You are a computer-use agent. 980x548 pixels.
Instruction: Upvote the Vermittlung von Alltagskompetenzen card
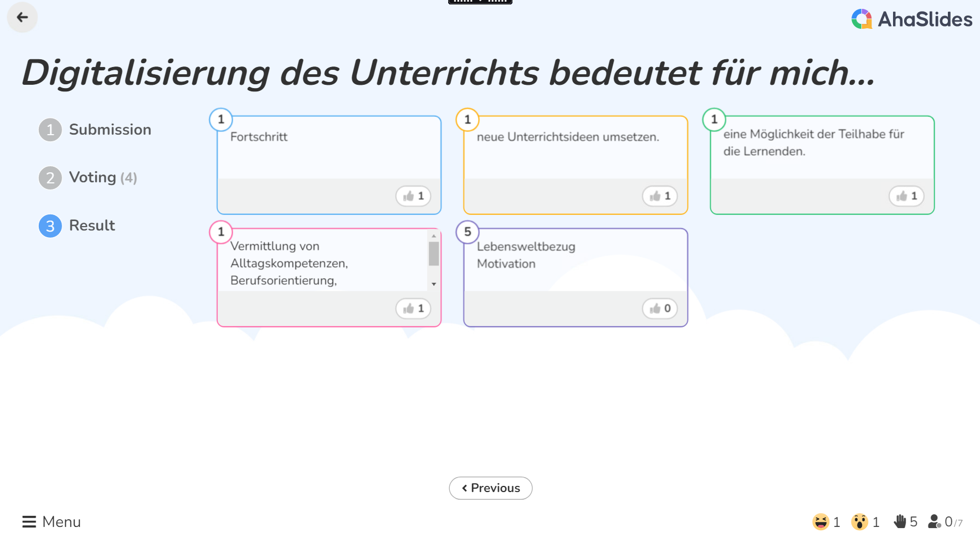(413, 309)
